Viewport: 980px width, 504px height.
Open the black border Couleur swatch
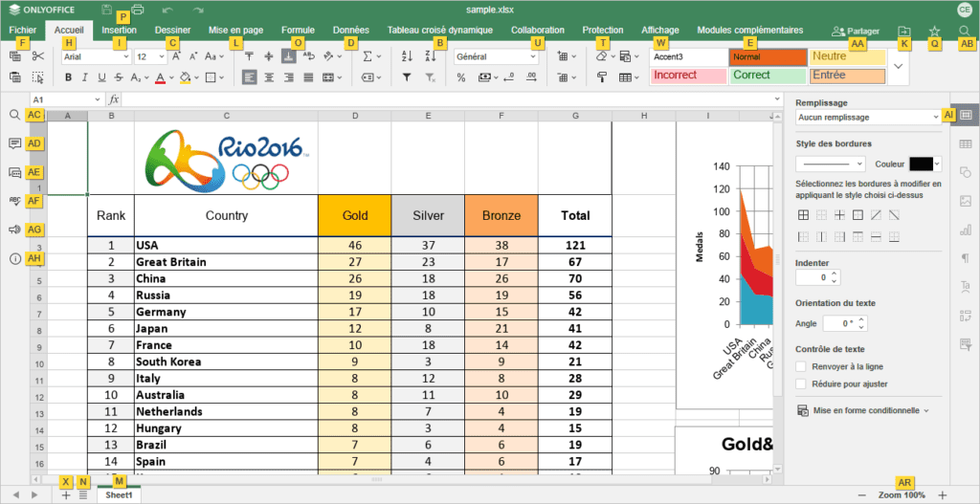(x=924, y=164)
